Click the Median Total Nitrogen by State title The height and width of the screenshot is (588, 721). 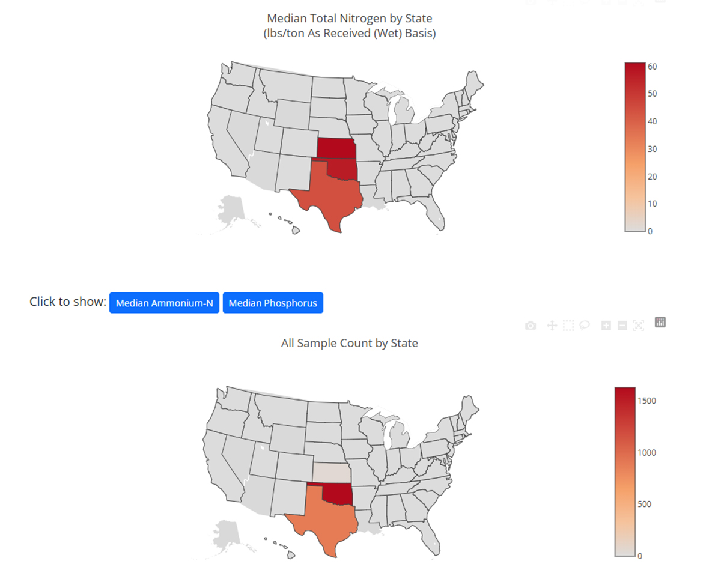click(x=349, y=19)
